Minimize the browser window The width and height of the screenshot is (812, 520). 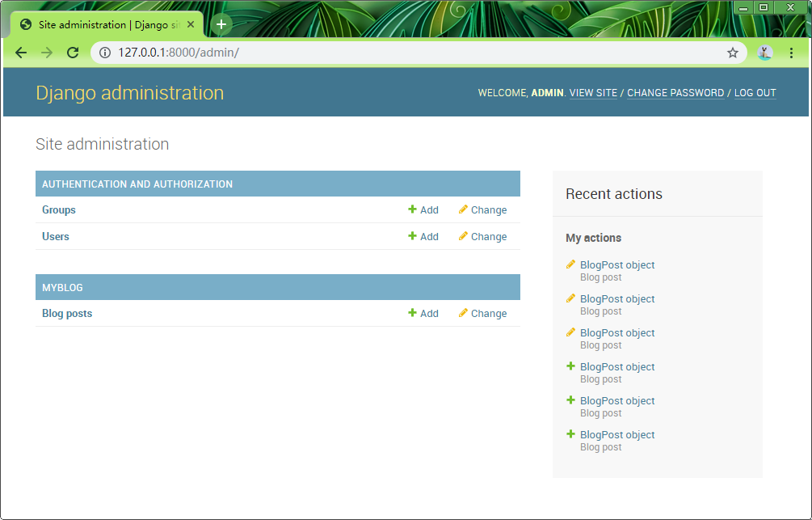[743, 7]
